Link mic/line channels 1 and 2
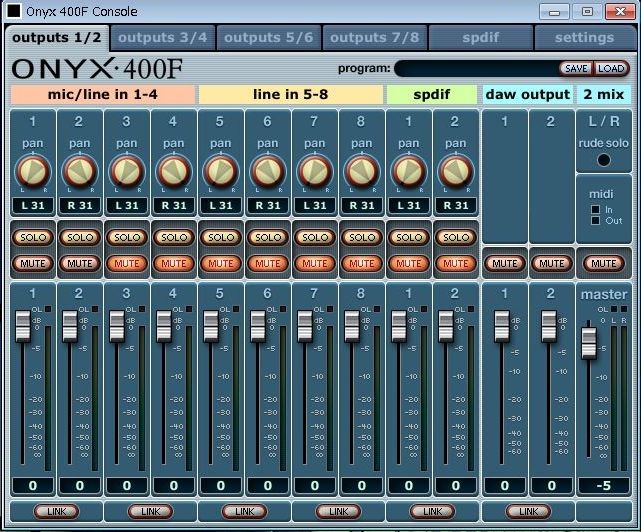 pos(56,511)
